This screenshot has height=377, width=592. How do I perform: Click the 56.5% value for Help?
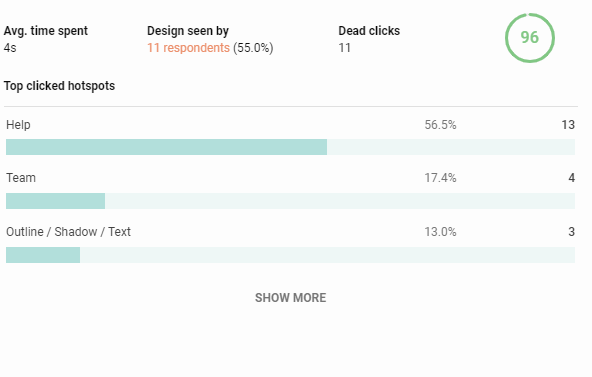tap(440, 125)
